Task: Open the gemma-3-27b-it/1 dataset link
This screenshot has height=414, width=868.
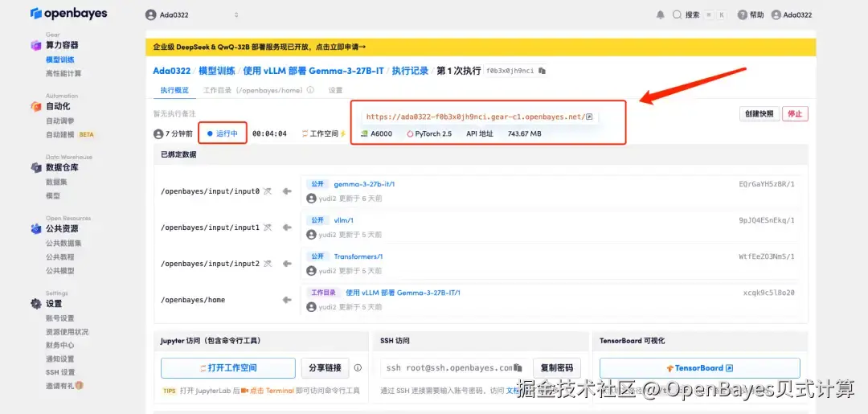Action: (364, 184)
